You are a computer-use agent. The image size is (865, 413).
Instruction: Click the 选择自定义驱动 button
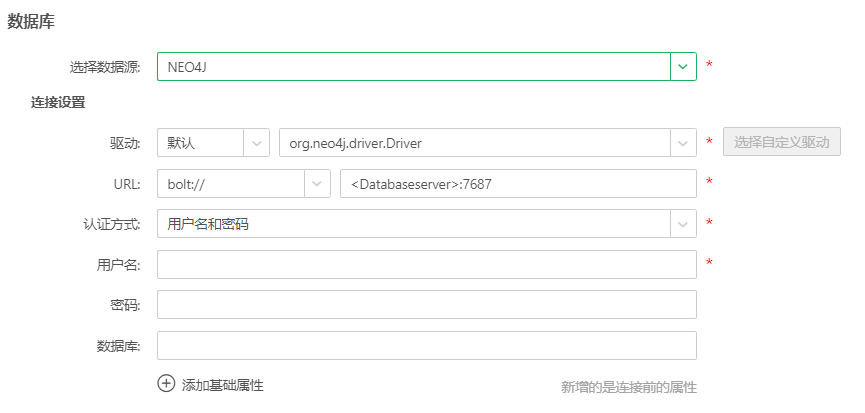(x=782, y=142)
